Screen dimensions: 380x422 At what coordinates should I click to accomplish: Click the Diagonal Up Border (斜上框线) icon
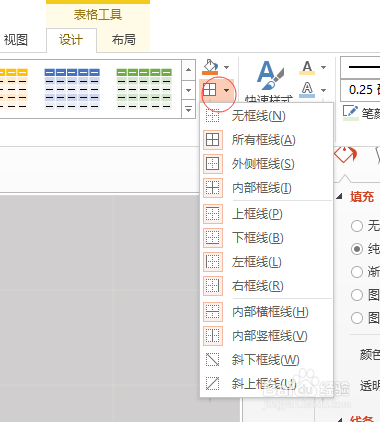pos(213,384)
